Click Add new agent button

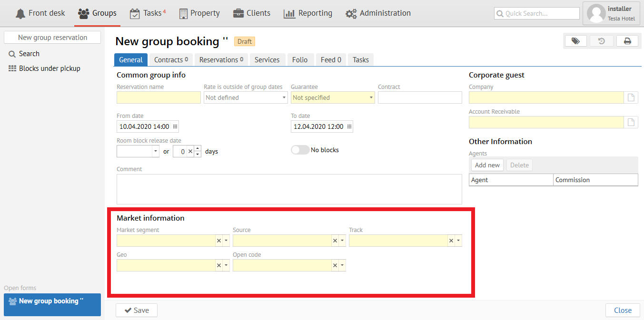[x=487, y=165]
